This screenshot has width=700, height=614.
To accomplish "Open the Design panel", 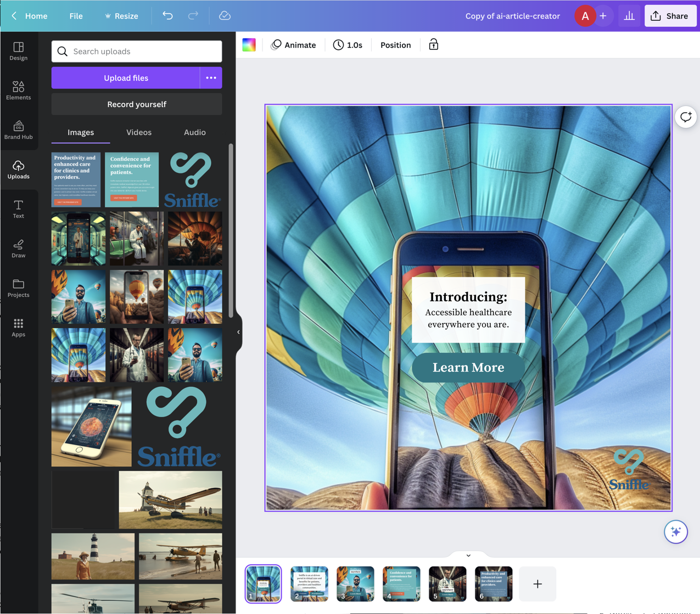I will pos(19,51).
